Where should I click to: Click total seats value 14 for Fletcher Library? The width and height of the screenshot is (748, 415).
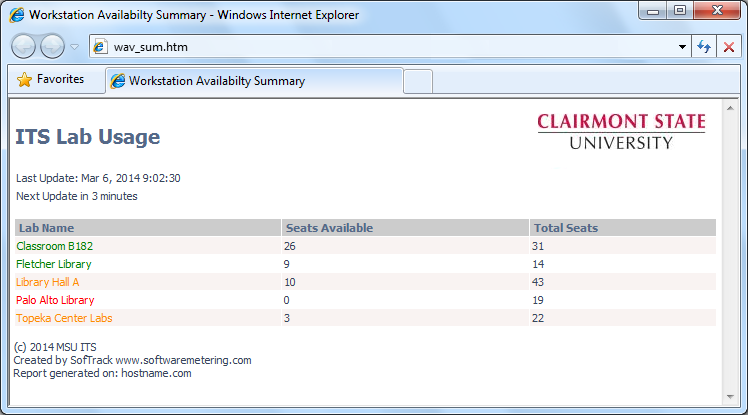538,264
